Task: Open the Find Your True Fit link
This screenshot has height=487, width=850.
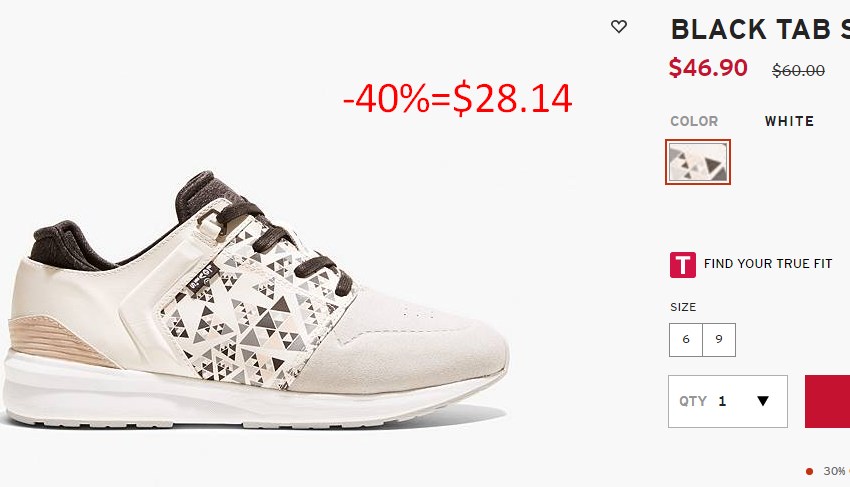Action: [768, 264]
